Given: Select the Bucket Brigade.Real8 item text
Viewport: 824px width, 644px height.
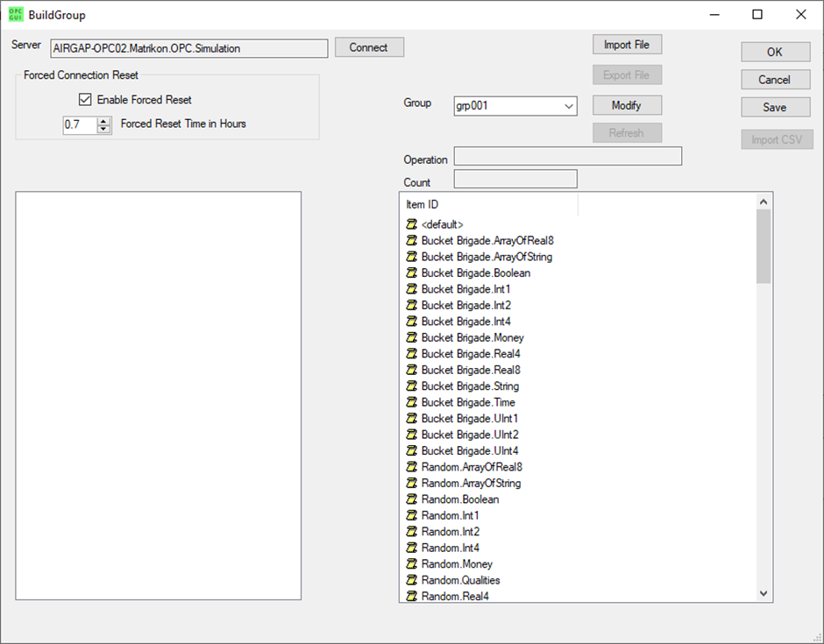Looking at the screenshot, I should (x=471, y=370).
